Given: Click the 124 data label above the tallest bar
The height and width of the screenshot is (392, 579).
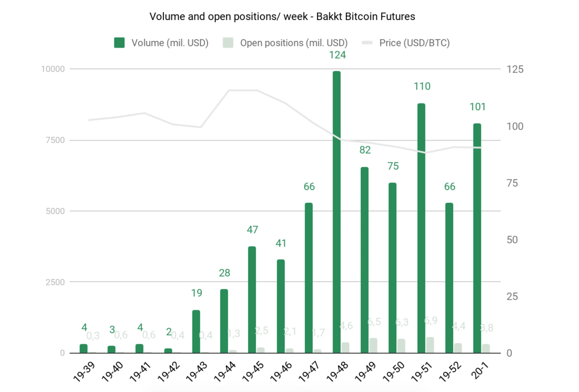Looking at the screenshot, I should [337, 55].
